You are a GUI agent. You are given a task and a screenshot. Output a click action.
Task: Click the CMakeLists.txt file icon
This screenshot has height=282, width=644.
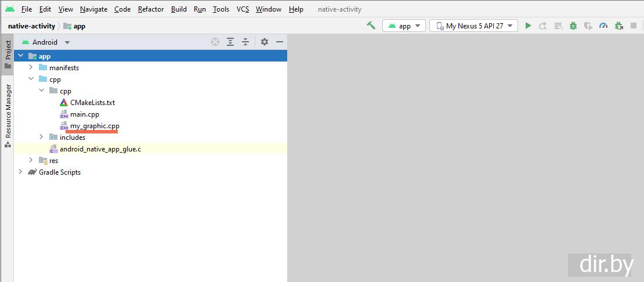click(64, 103)
